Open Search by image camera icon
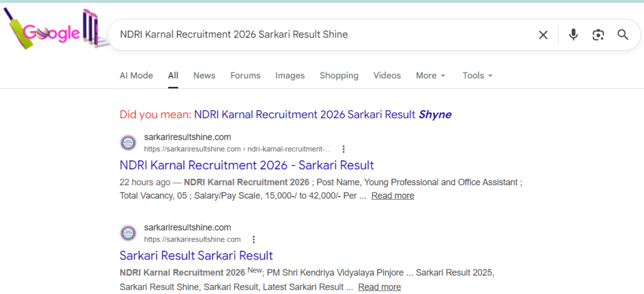 click(x=598, y=35)
